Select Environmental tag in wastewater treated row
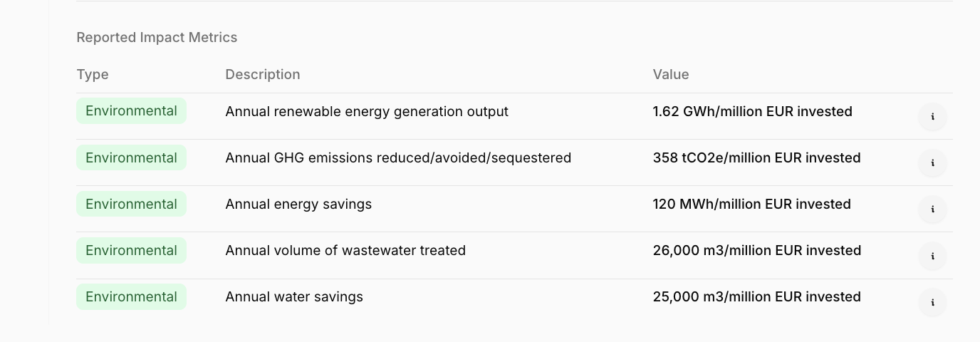980x342 pixels. coord(131,250)
